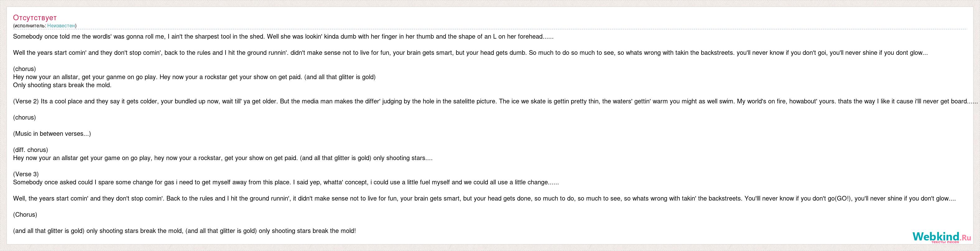Screen dimensions: 980x251
Task: Click the "Отсутствует" song title heading
Action: 35,17
